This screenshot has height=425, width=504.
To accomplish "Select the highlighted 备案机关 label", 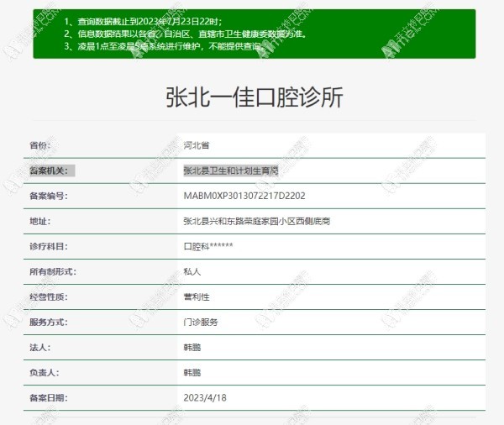I will (52, 171).
